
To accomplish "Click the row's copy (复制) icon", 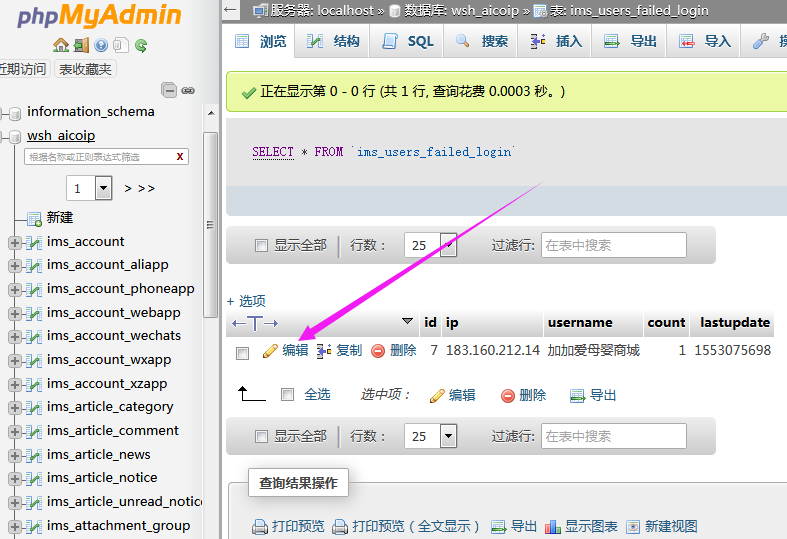I will point(324,351).
